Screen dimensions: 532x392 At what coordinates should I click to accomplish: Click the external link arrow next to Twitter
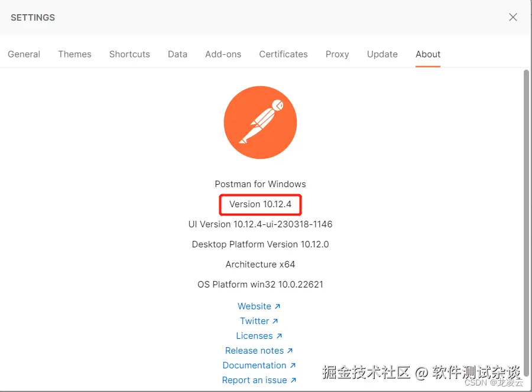click(276, 321)
